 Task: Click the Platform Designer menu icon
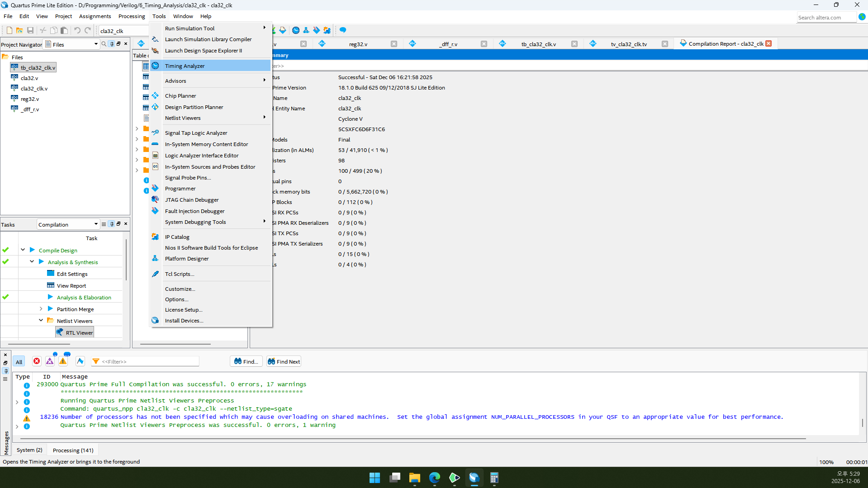pos(155,259)
